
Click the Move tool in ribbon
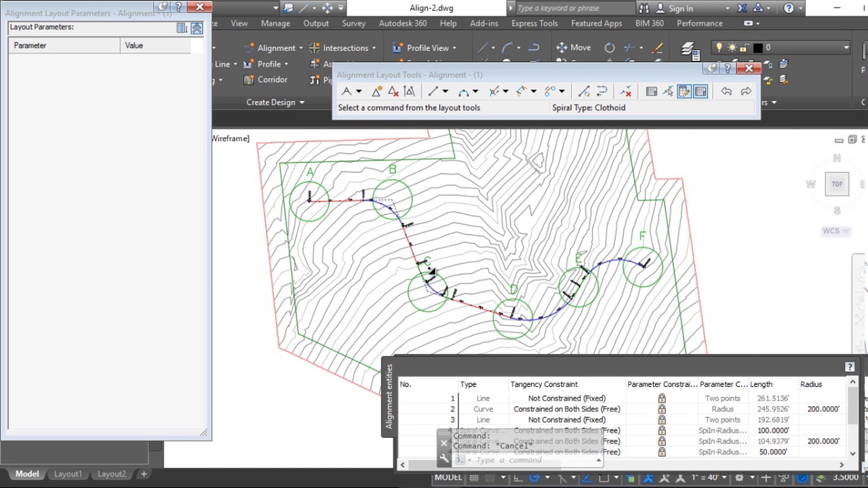[574, 47]
